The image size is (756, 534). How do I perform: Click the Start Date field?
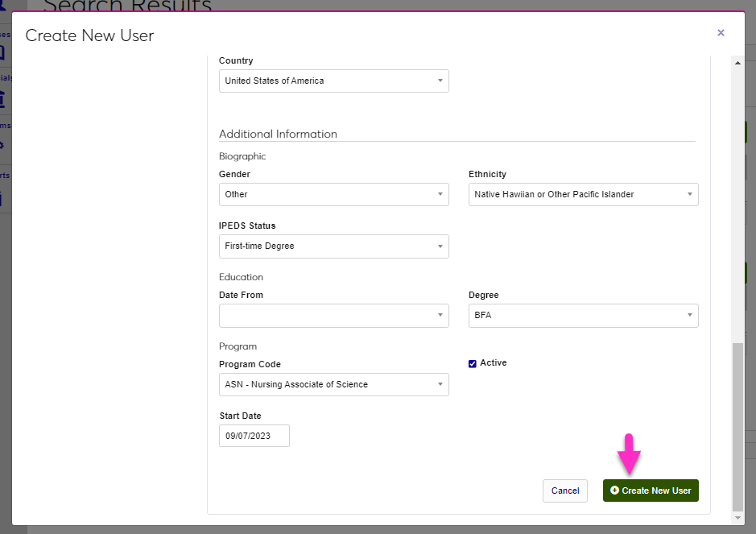click(254, 436)
